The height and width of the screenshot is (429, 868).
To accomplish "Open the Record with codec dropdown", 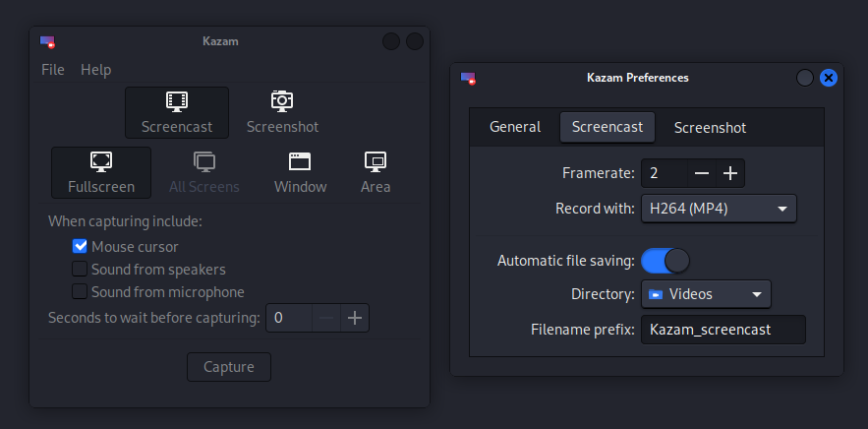I will [719, 209].
